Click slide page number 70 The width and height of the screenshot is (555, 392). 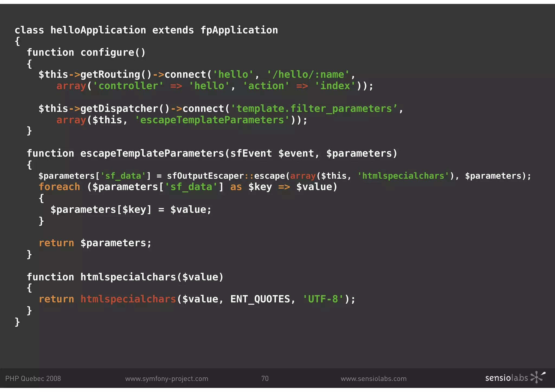click(265, 378)
